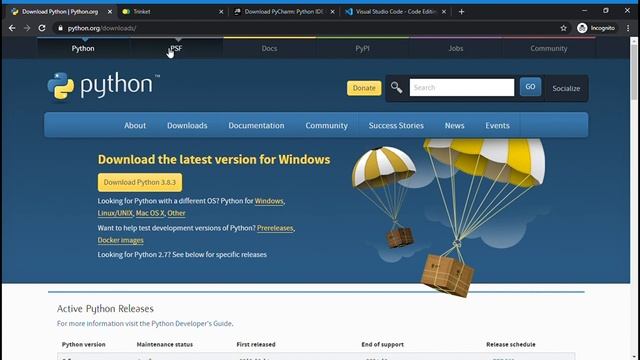
Task: Switch to the Download PyCharm tab
Action: [283, 12]
